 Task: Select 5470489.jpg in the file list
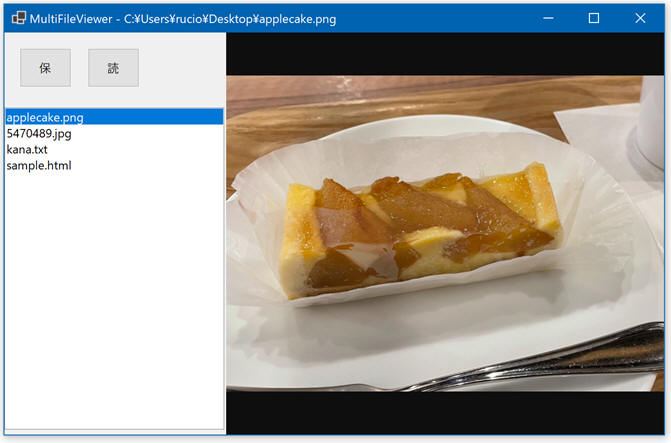pos(114,133)
